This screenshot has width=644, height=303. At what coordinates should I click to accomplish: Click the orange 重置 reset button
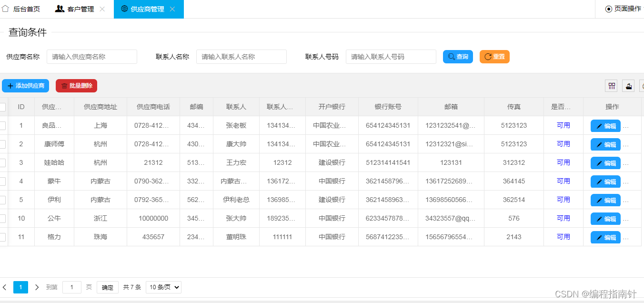[x=494, y=57]
